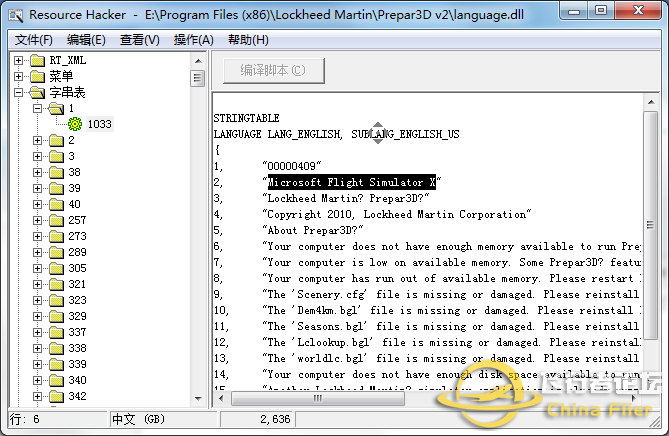Screen dimensions: 669x436
Task: Click the 行: 6 status bar field
Action: (x=58, y=419)
